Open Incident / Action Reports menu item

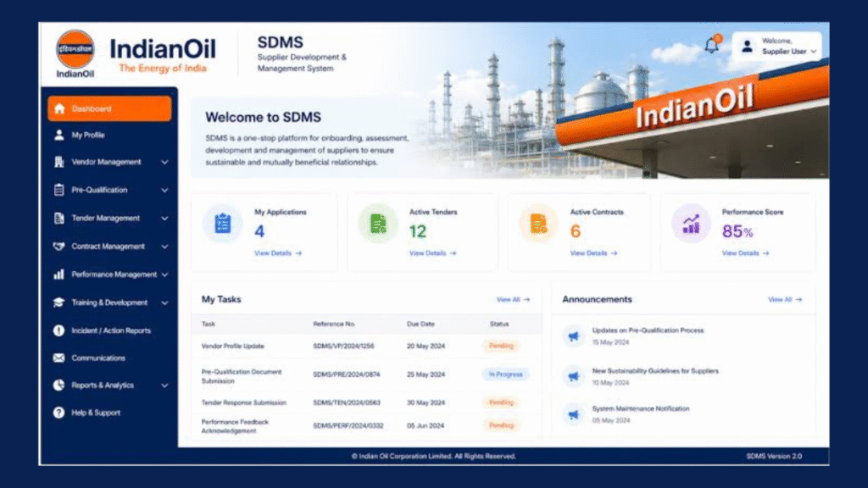click(109, 330)
